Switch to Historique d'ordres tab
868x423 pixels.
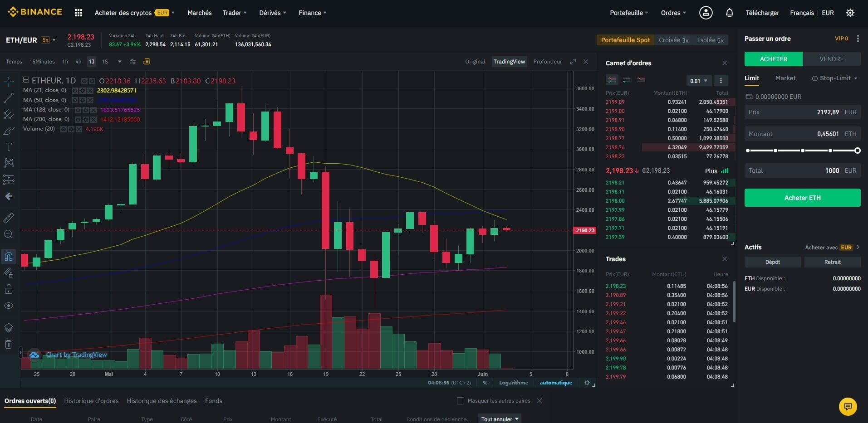point(91,401)
